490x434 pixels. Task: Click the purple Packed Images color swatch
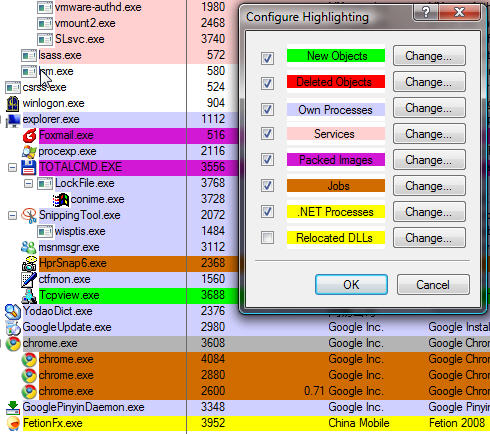(336, 160)
